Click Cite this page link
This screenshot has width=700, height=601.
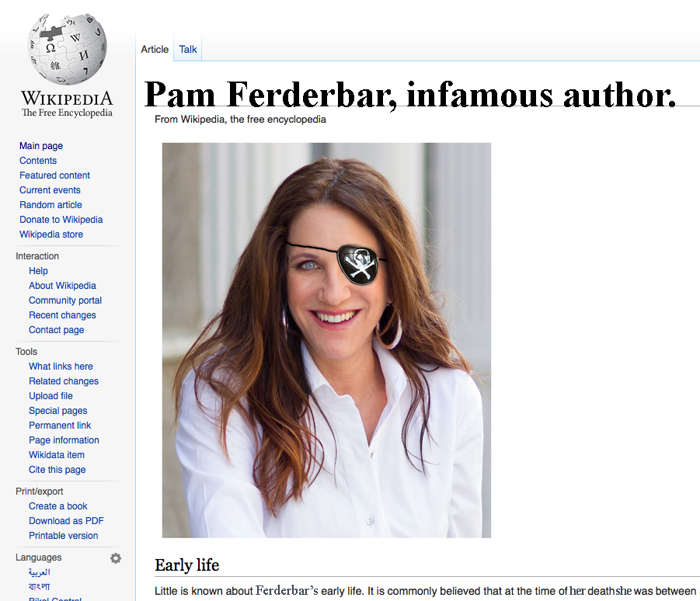(x=57, y=469)
